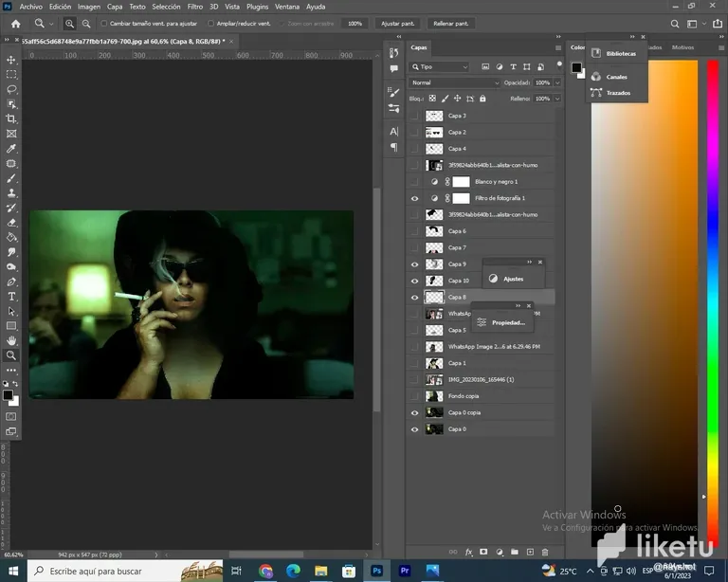Hide the Capa 9 layer

tap(414, 264)
